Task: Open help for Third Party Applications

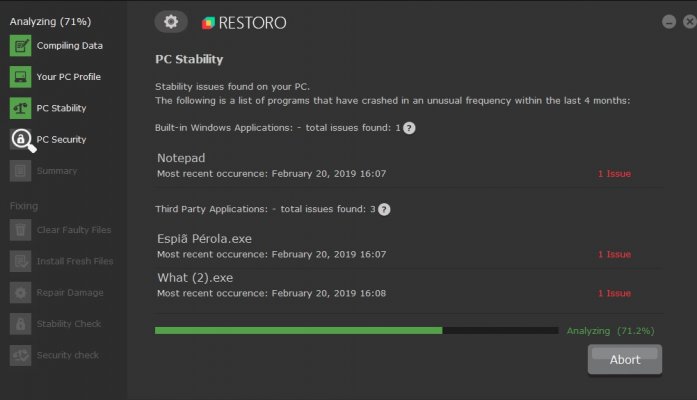Action: (384, 209)
